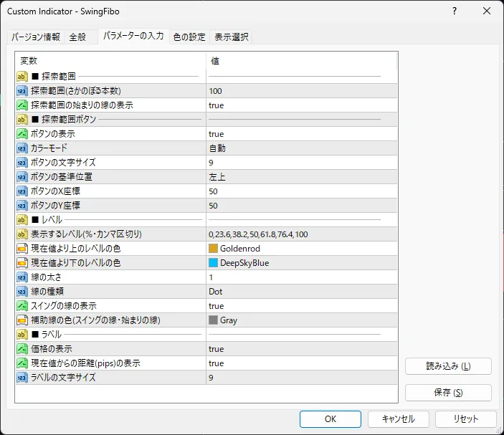This screenshot has width=504, height=435.
Task: Switch to 色の設定 tab
Action: pos(189,37)
